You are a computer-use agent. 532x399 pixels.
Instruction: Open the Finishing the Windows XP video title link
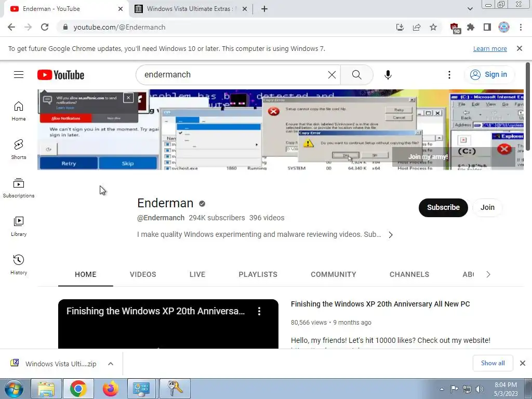pyautogui.click(x=380, y=304)
